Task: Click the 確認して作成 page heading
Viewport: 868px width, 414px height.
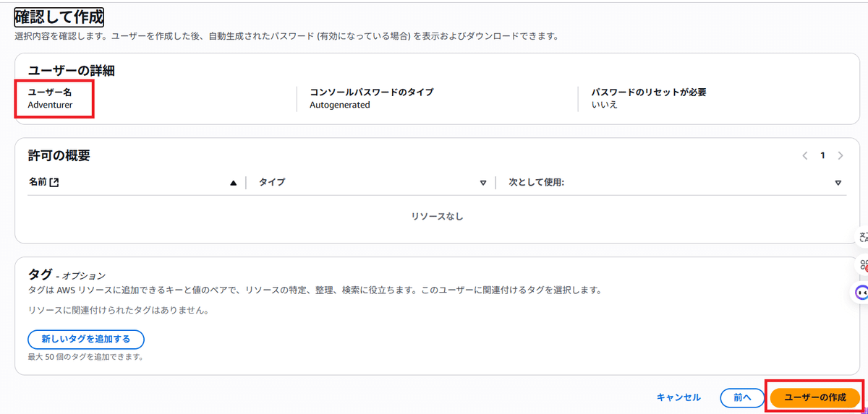Action: pos(59,16)
